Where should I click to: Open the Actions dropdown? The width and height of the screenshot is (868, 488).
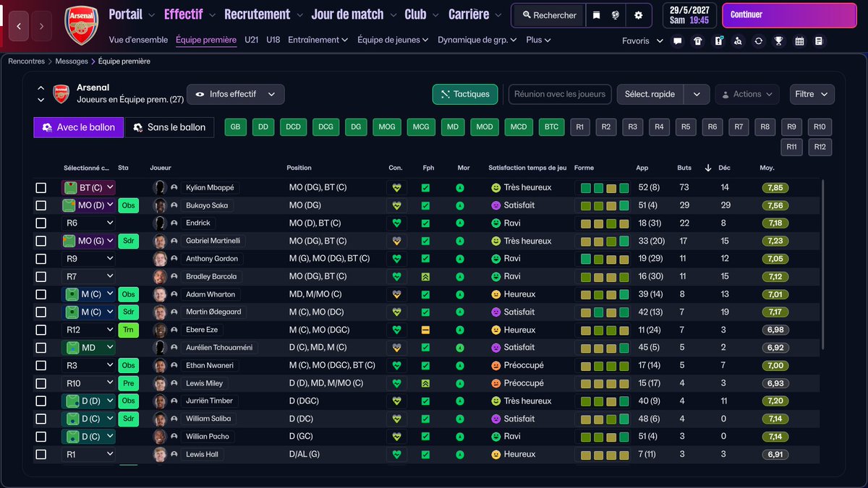(x=746, y=94)
